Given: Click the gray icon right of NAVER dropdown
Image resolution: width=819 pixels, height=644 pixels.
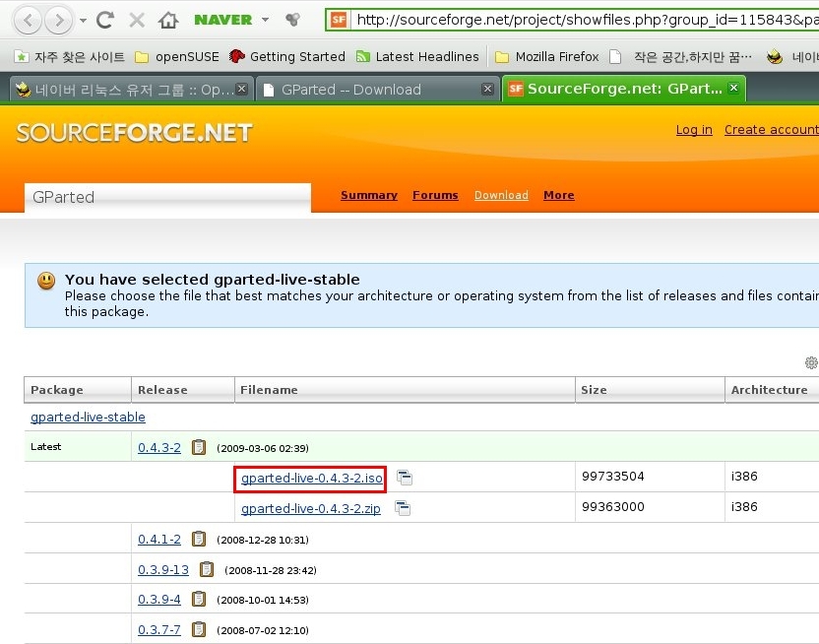Looking at the screenshot, I should click(293, 20).
